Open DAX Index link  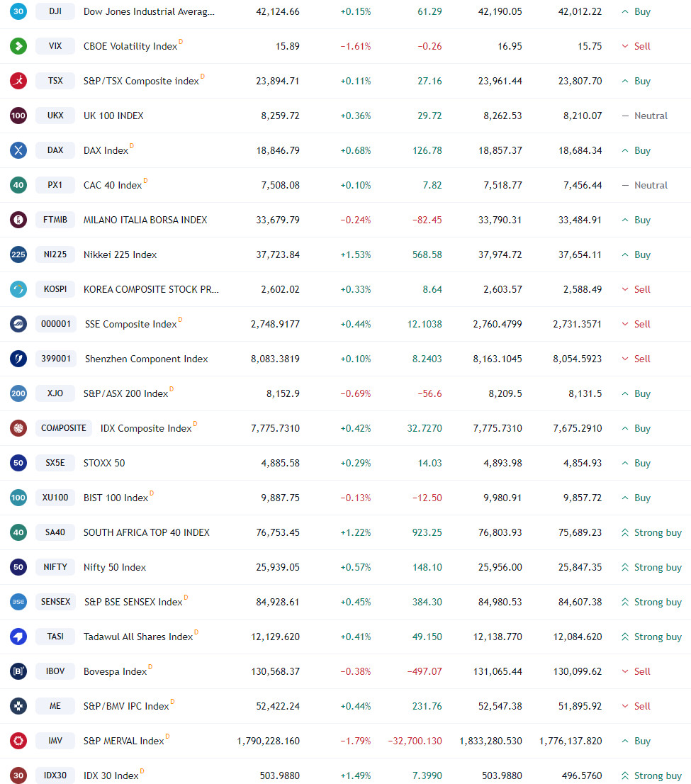pyautogui.click(x=106, y=150)
